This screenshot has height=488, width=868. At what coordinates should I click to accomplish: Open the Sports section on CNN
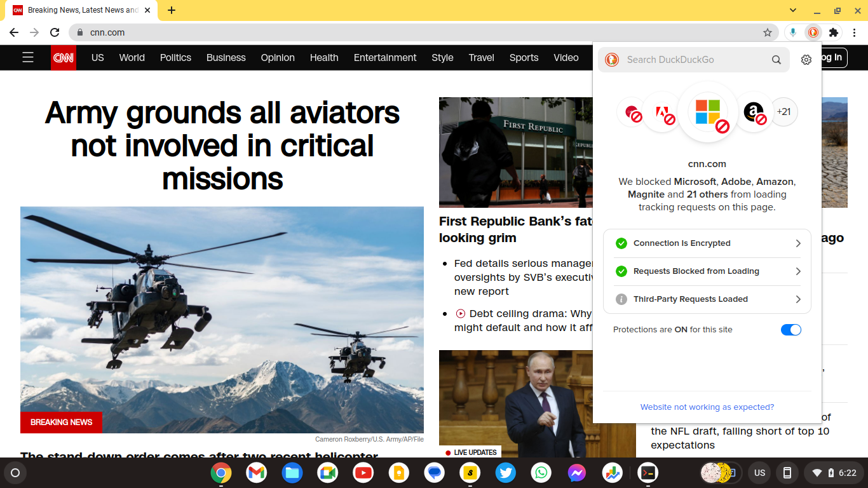coord(524,57)
